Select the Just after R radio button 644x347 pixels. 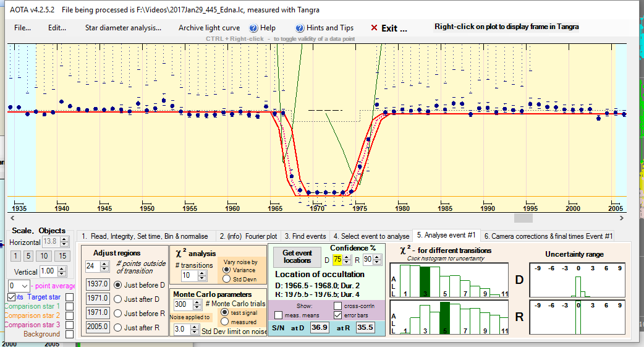[x=118, y=328]
